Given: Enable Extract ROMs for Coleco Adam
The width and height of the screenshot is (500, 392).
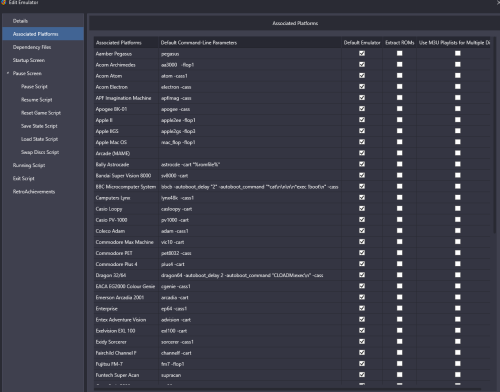Looking at the screenshot, I should [400, 231].
